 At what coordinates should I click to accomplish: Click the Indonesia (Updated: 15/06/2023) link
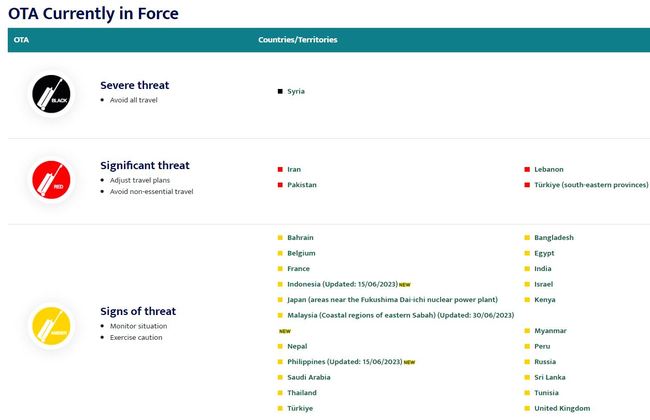(x=341, y=284)
